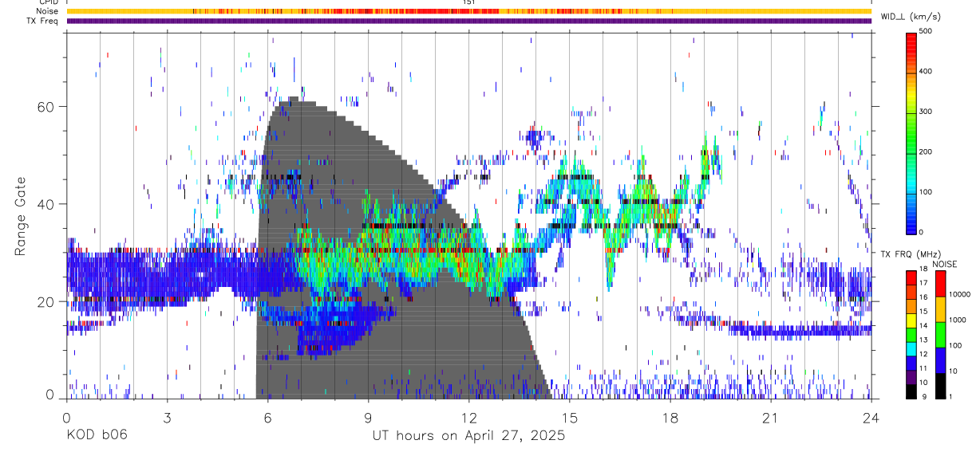Click the UT hours on April 27, 2025 title
Image resolution: width=980 pixels, height=452 pixels.
(468, 435)
